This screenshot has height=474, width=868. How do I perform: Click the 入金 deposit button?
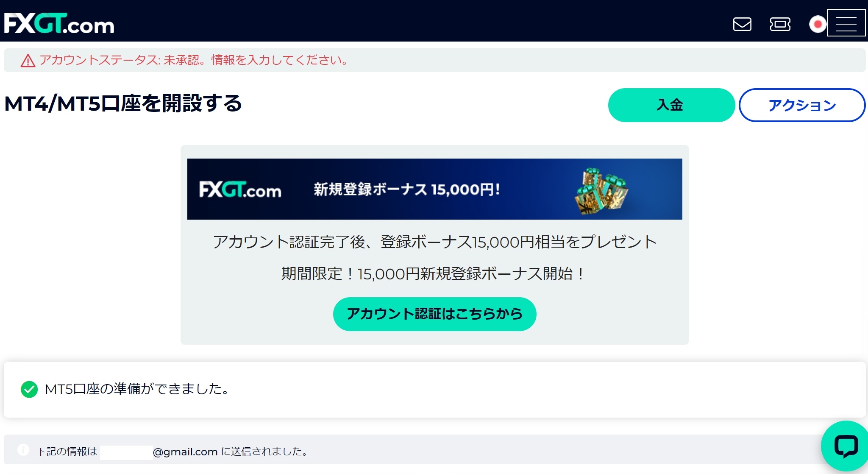coord(671,105)
